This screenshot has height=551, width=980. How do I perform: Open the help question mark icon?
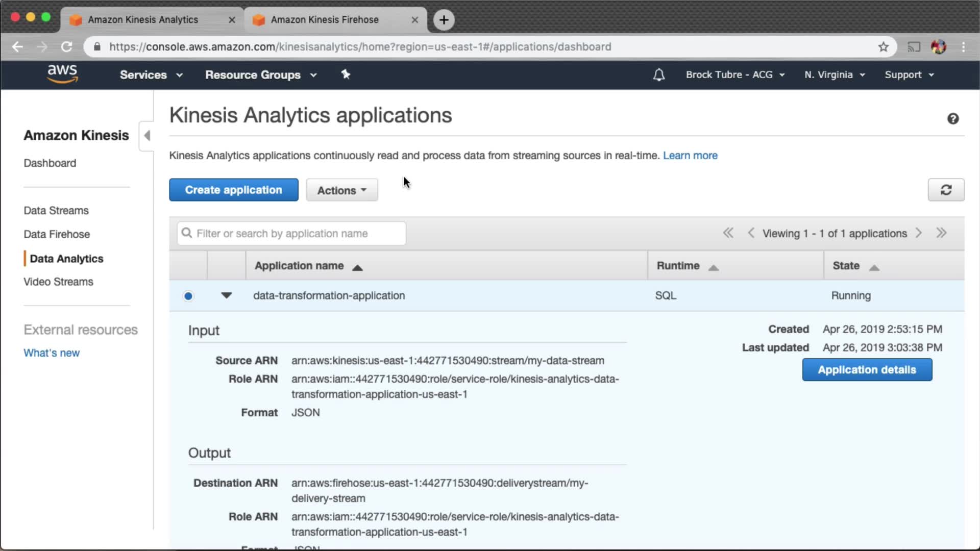point(952,119)
